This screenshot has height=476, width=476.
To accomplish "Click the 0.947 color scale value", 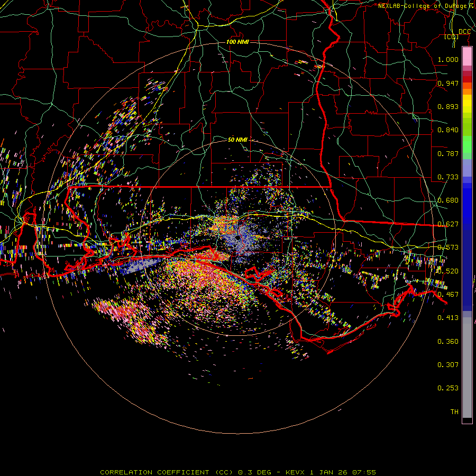I will click(x=448, y=83).
